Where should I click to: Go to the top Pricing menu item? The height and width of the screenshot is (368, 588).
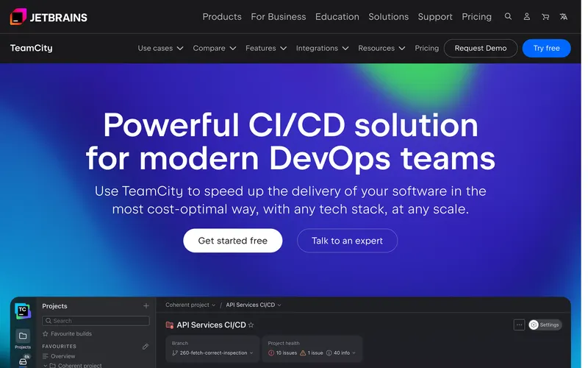click(476, 16)
